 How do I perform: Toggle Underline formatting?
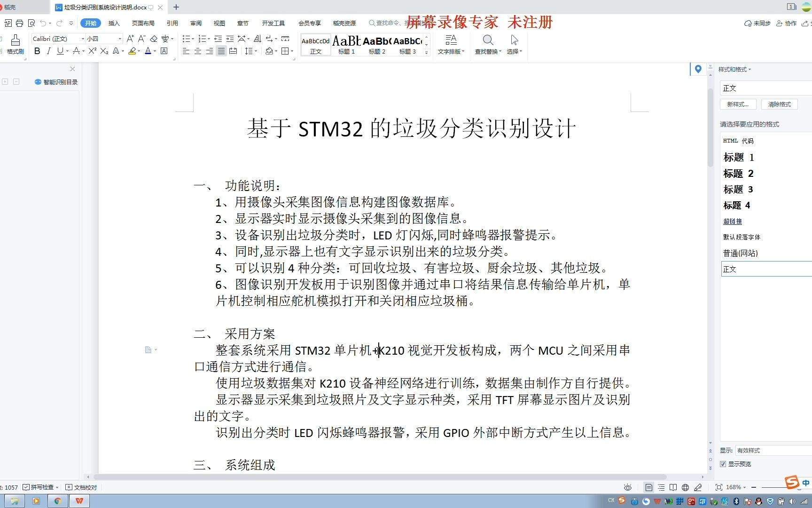tap(60, 51)
